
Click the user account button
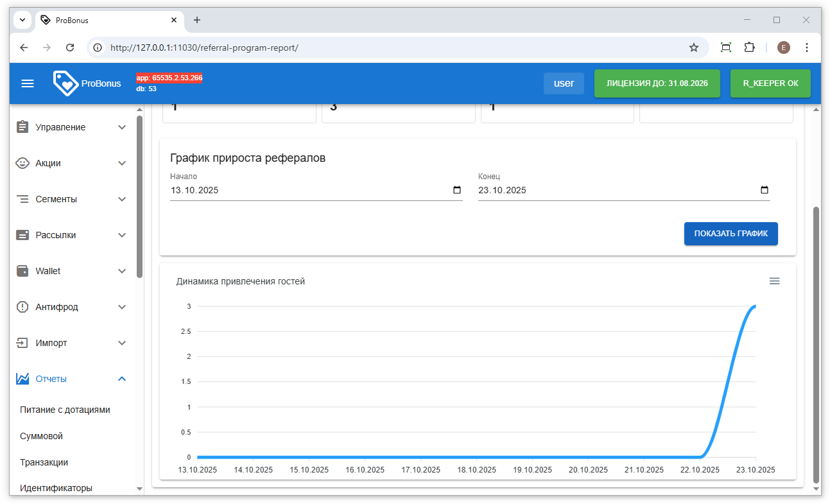(x=564, y=83)
